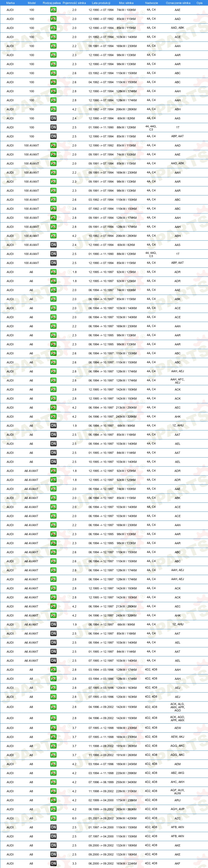Click the 02.1999 -> 04.2000 production years cell
The width and height of the screenshot is (208, 868).
[101, 801]
